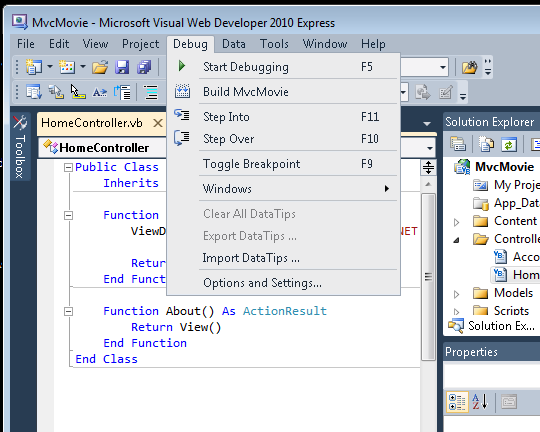
Task: Open the Help menu
Action: point(373,44)
